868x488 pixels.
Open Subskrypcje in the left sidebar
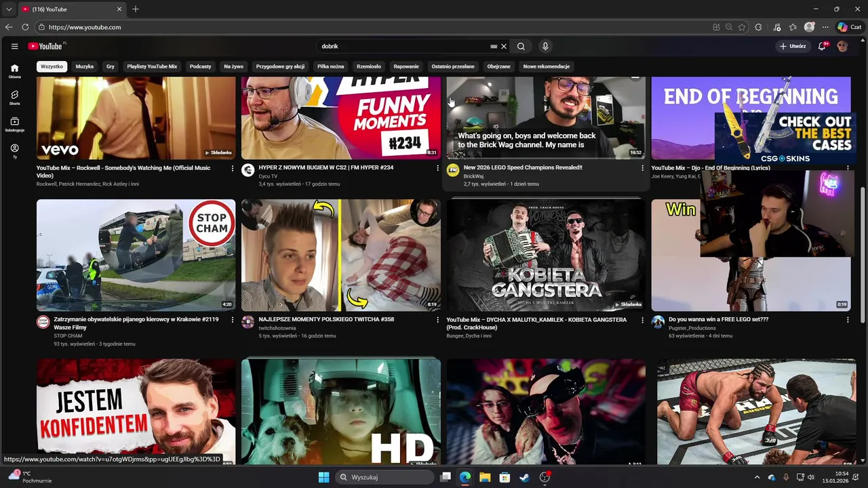(x=14, y=125)
